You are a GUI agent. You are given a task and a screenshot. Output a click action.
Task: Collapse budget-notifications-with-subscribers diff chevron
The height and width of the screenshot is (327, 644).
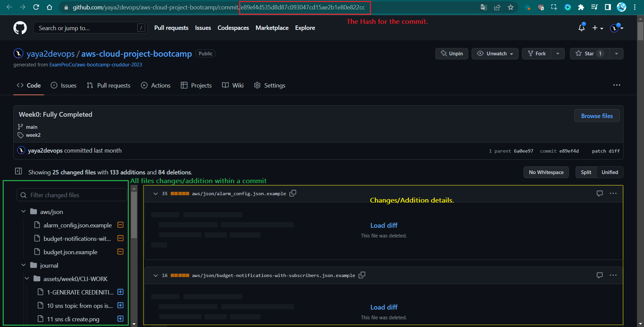pos(155,275)
